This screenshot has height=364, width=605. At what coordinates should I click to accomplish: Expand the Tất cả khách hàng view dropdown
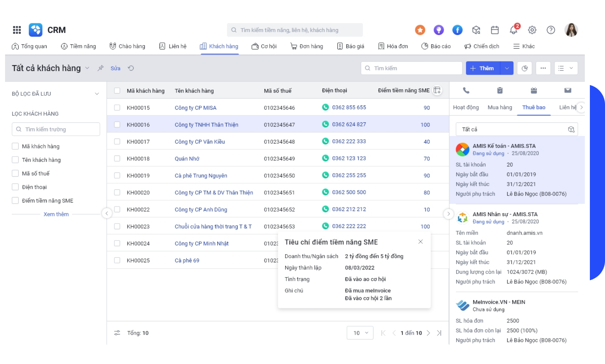(87, 68)
